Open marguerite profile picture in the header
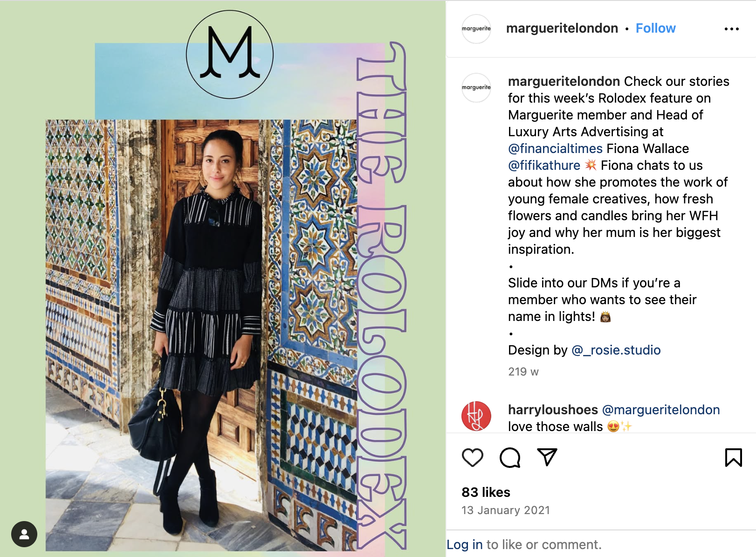 [x=476, y=29]
